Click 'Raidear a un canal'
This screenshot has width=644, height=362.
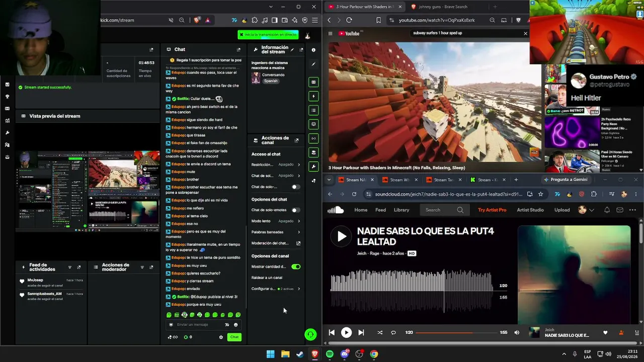coord(267,278)
